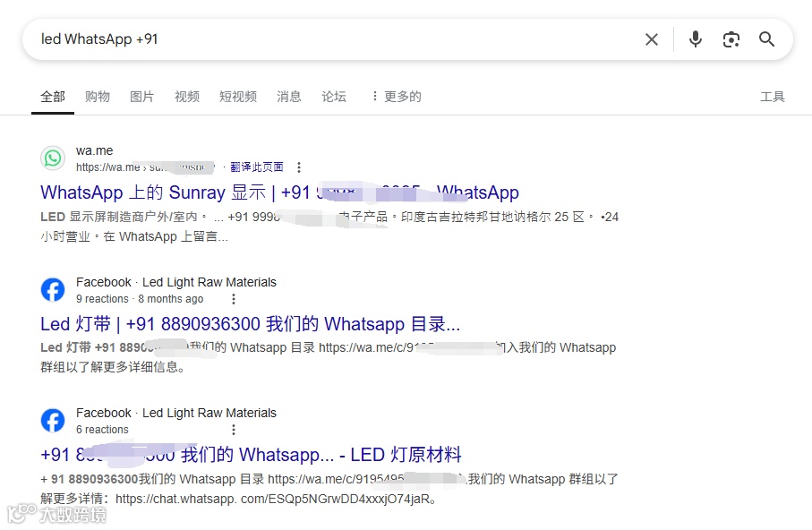
Task: Switch to the 视频 tab
Action: click(187, 97)
